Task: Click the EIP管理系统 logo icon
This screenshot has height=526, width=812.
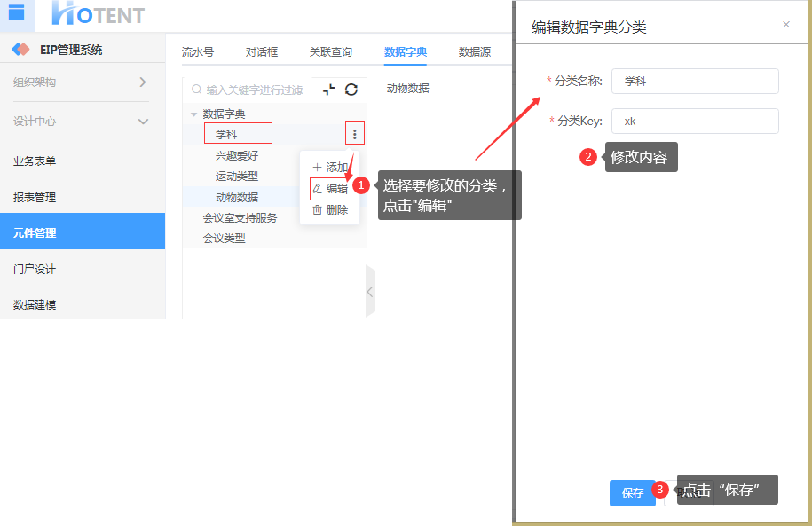Action: pos(20,50)
